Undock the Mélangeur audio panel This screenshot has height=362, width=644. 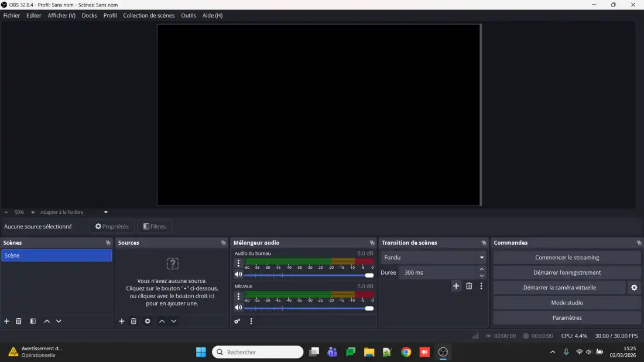tap(372, 243)
